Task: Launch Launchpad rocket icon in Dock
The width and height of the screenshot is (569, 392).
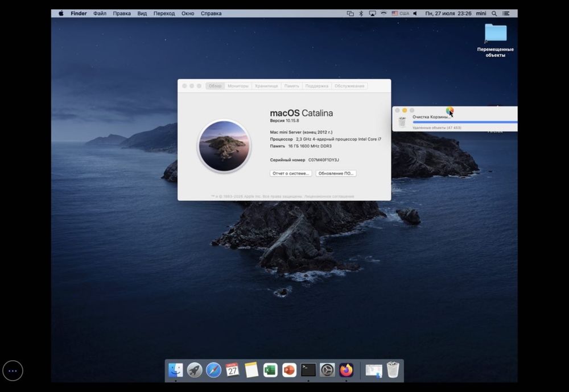Action: pos(195,370)
